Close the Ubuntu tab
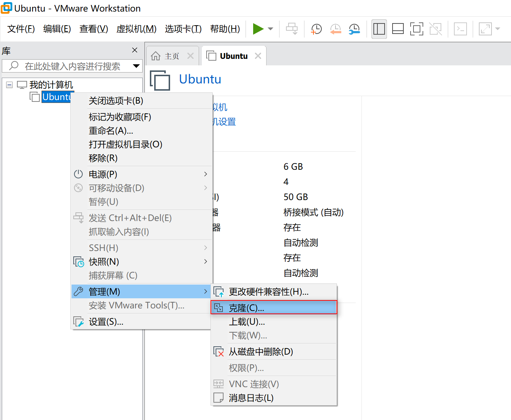Viewport: 511px width, 420px height. (258, 56)
